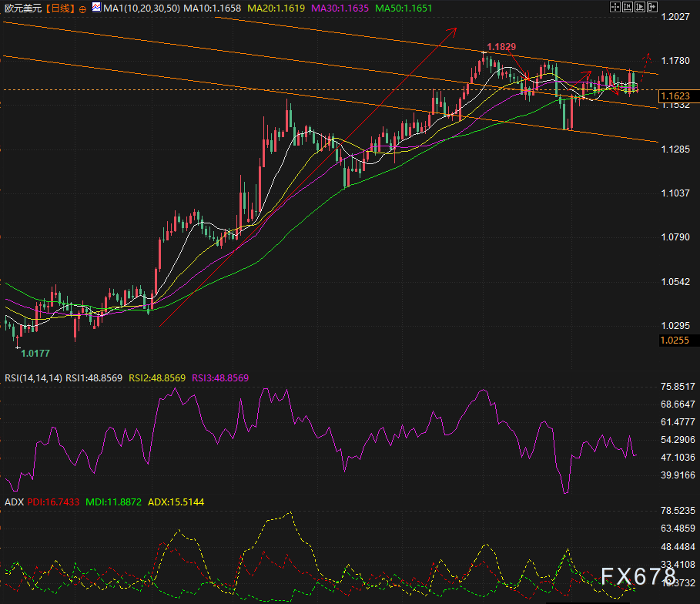The height and width of the screenshot is (604, 700).
Task: Open RSI(14,14,14) indicator settings
Action: (33, 378)
